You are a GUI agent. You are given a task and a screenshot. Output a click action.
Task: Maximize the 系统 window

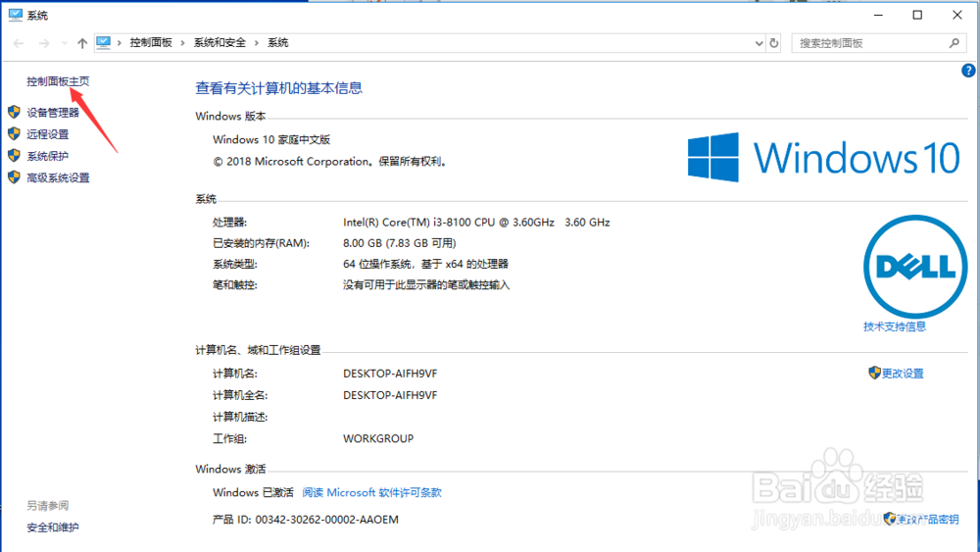coord(917,15)
